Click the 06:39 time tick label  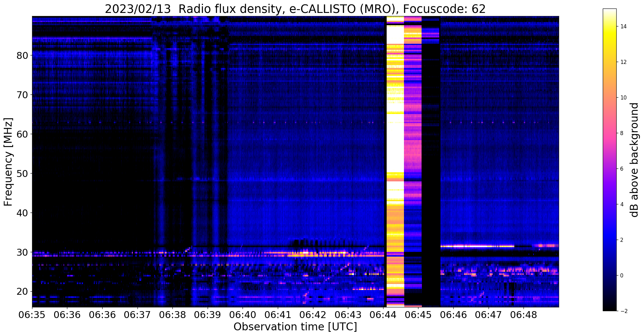[x=208, y=315]
